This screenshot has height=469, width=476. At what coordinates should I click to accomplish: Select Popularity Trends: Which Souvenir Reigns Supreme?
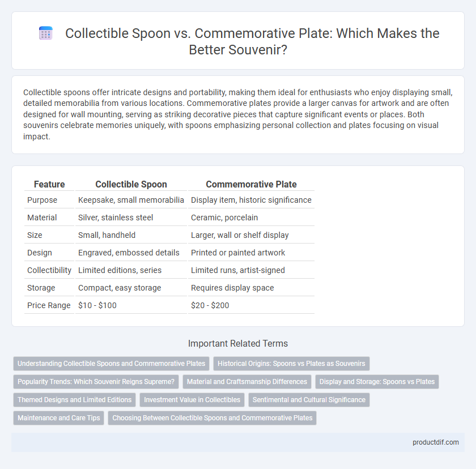pos(96,382)
